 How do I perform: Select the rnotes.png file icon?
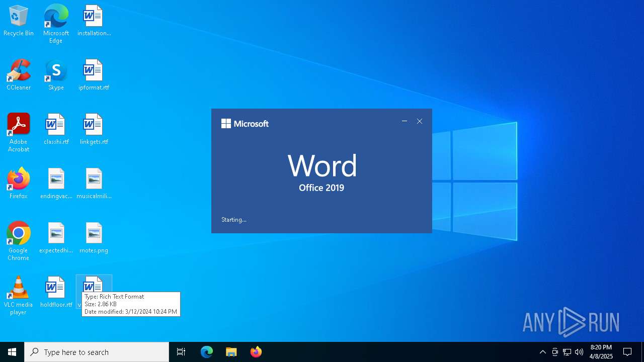pos(94,238)
